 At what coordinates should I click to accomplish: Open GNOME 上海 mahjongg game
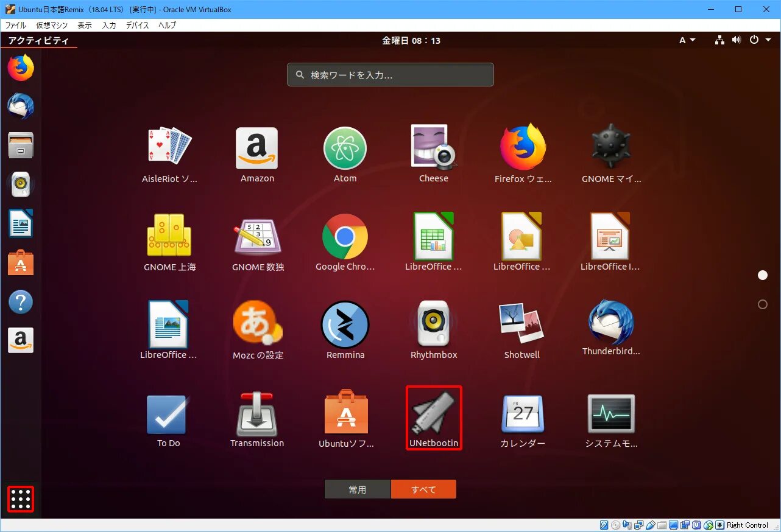[x=169, y=242]
